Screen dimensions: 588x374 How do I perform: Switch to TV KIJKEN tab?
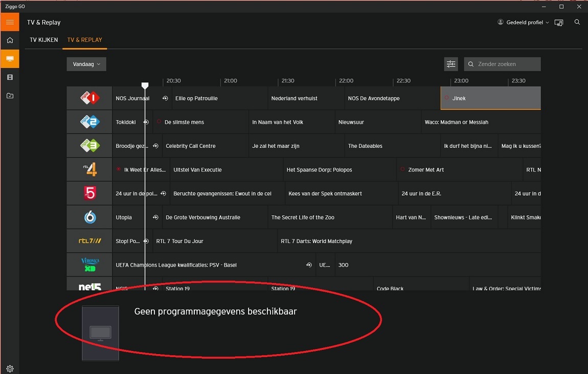click(x=44, y=40)
